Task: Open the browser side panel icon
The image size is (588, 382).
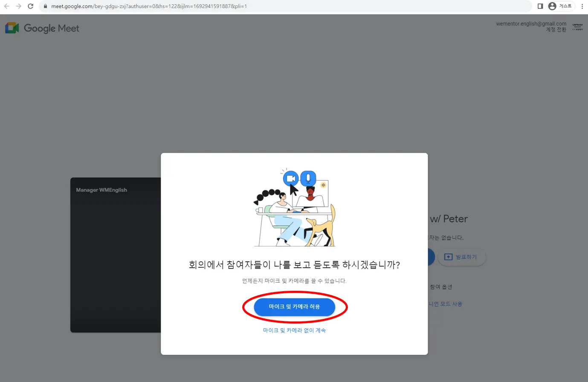Action: (x=540, y=6)
